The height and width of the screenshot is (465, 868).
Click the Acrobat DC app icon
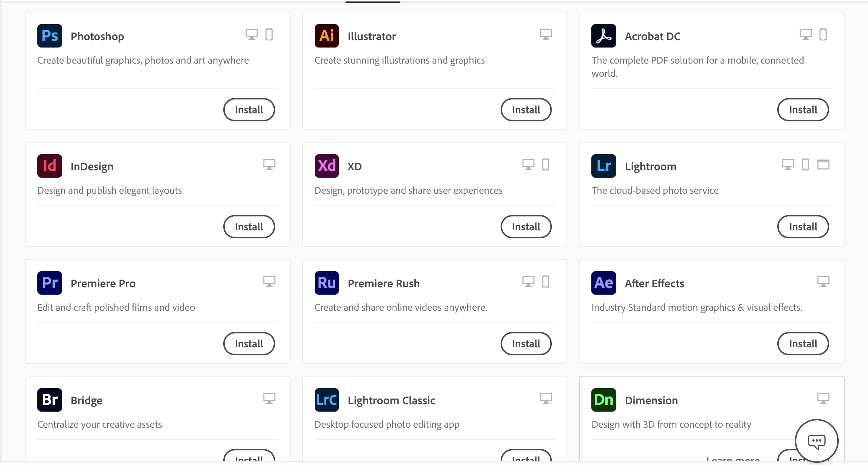[x=604, y=36]
